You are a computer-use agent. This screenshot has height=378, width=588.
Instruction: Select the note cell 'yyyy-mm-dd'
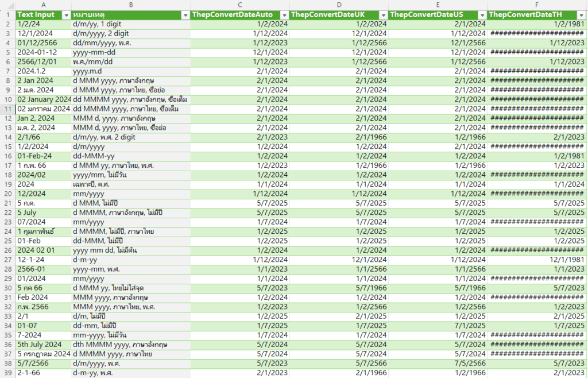[131, 52]
